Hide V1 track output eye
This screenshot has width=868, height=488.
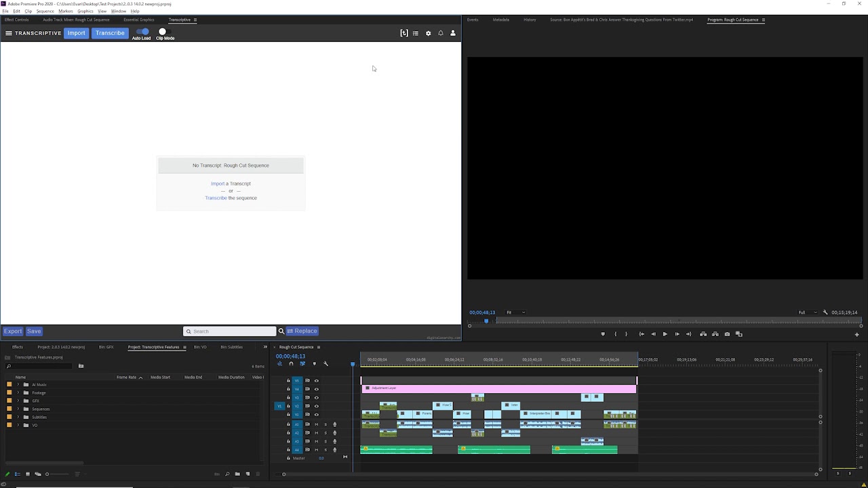(316, 414)
